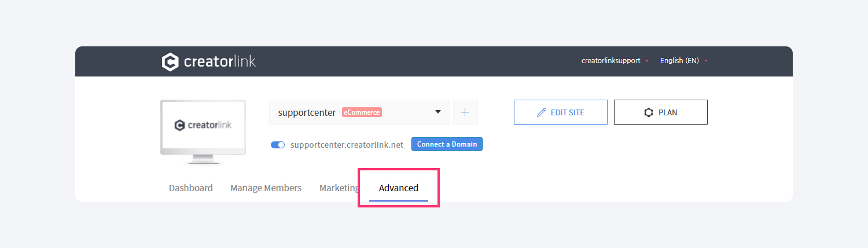Open the English (EN) language dropdown
Screen dimensions: 868x248
point(684,61)
